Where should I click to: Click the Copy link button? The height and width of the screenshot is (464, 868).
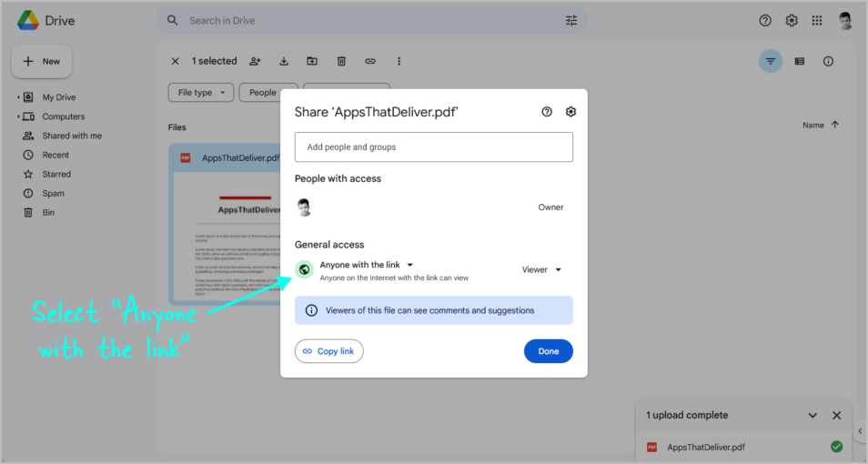pyautogui.click(x=328, y=351)
